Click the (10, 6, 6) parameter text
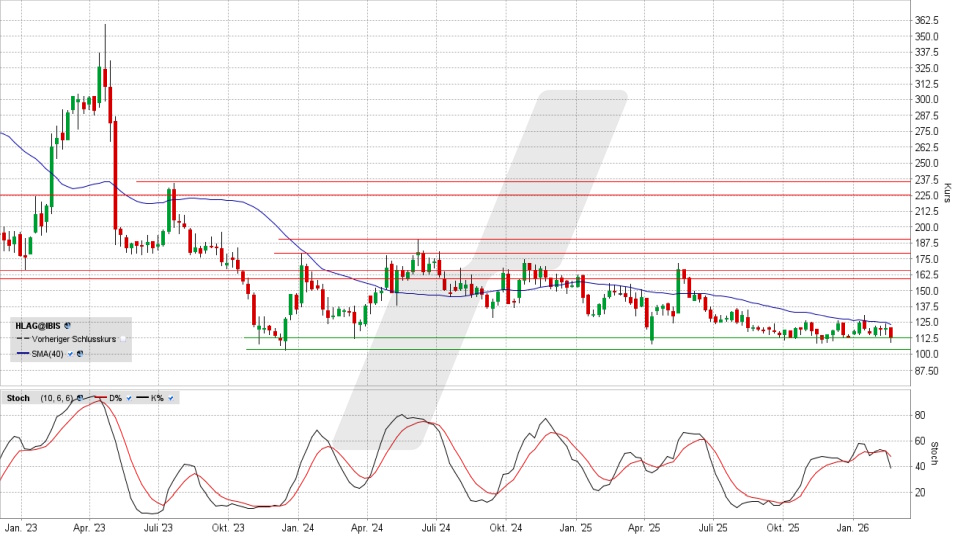 57,398
